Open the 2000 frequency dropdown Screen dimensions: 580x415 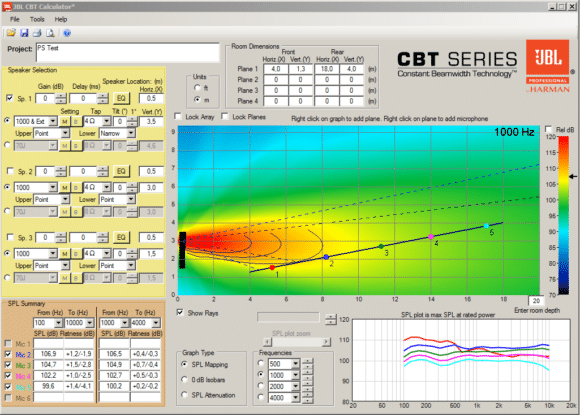click(295, 387)
